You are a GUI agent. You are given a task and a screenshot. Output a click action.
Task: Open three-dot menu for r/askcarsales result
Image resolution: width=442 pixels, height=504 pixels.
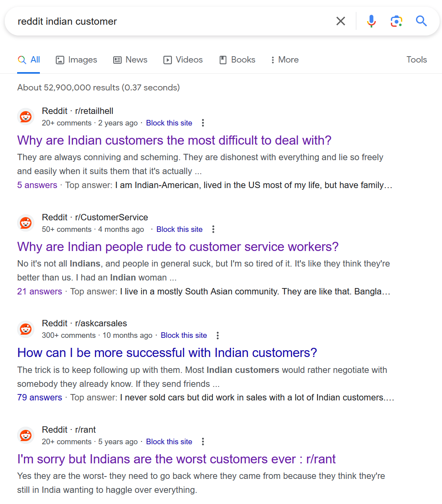[218, 335]
